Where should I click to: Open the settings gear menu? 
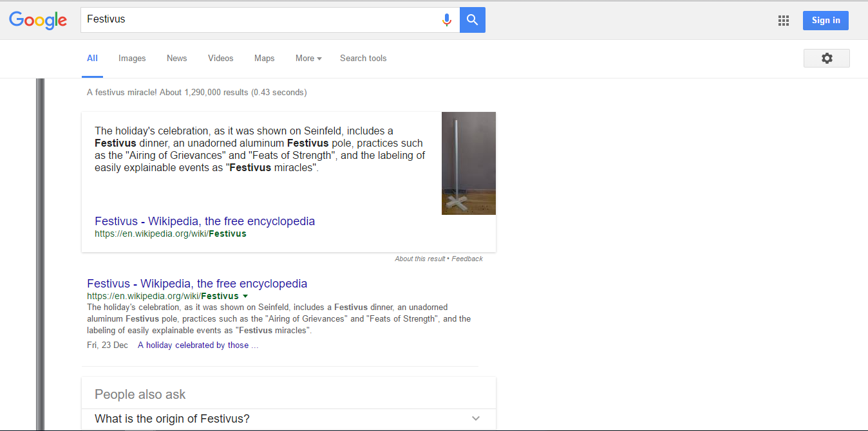(x=827, y=58)
